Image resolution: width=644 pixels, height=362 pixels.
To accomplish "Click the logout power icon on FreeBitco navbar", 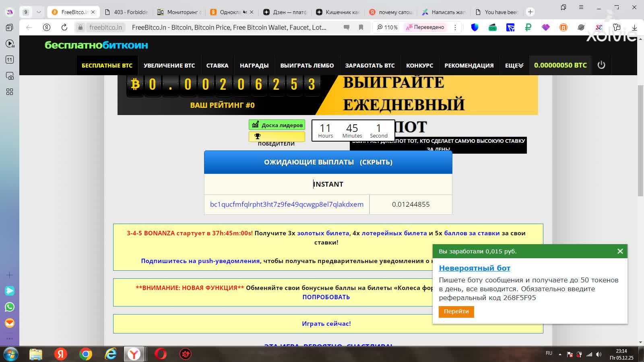I will 602,65.
